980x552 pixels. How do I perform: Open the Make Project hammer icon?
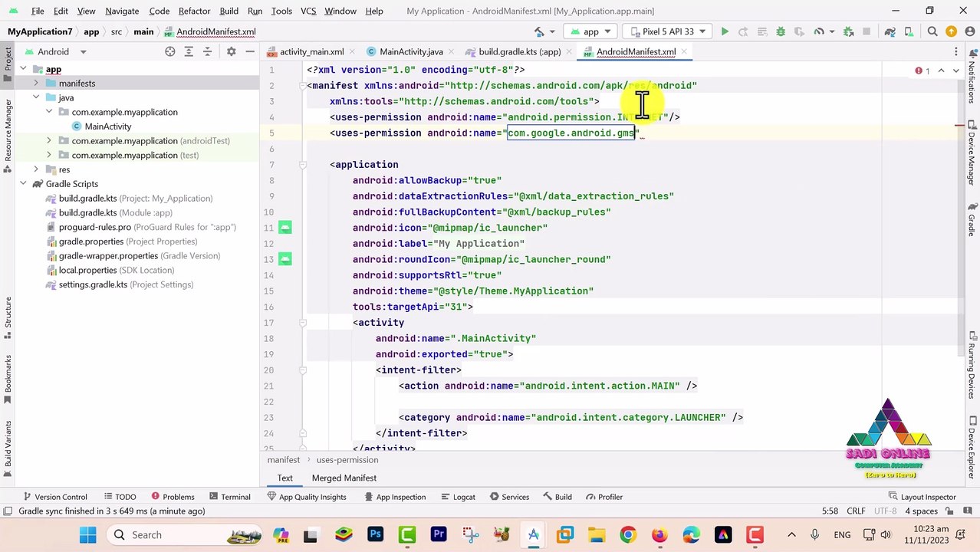pyautogui.click(x=539, y=31)
